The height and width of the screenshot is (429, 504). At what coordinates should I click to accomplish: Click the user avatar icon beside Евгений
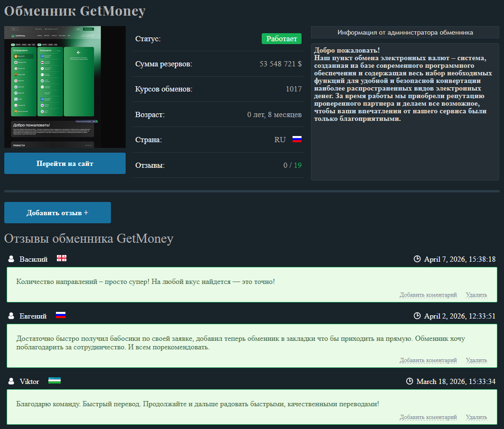(11, 316)
